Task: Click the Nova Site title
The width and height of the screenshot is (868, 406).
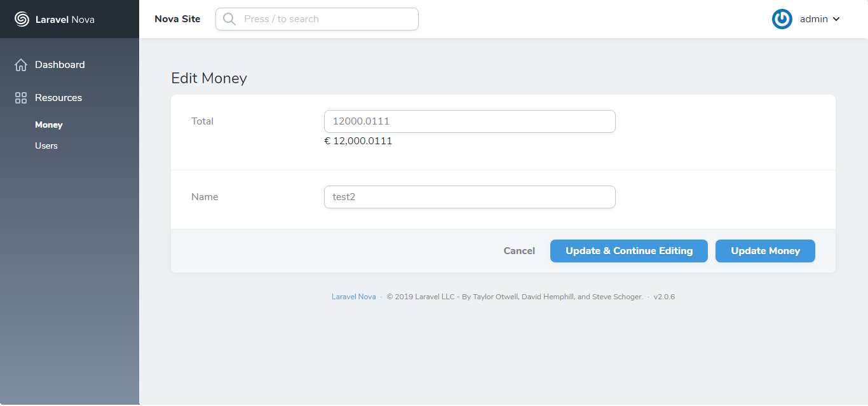Action: click(x=177, y=19)
